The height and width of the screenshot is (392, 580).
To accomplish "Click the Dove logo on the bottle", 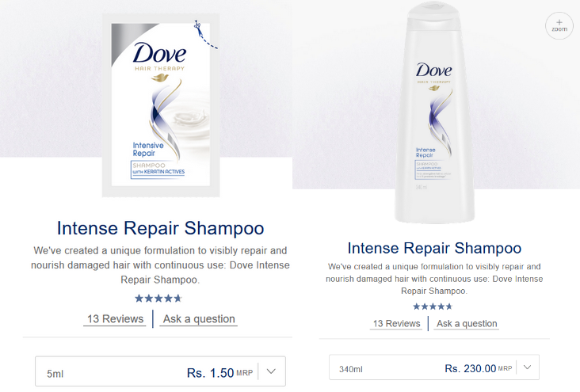I will click(x=433, y=70).
